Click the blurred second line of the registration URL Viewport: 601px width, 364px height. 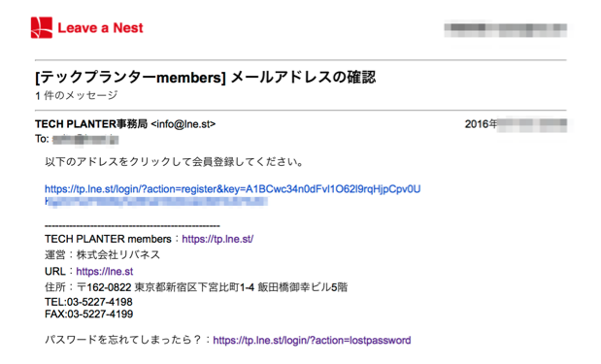(156, 202)
